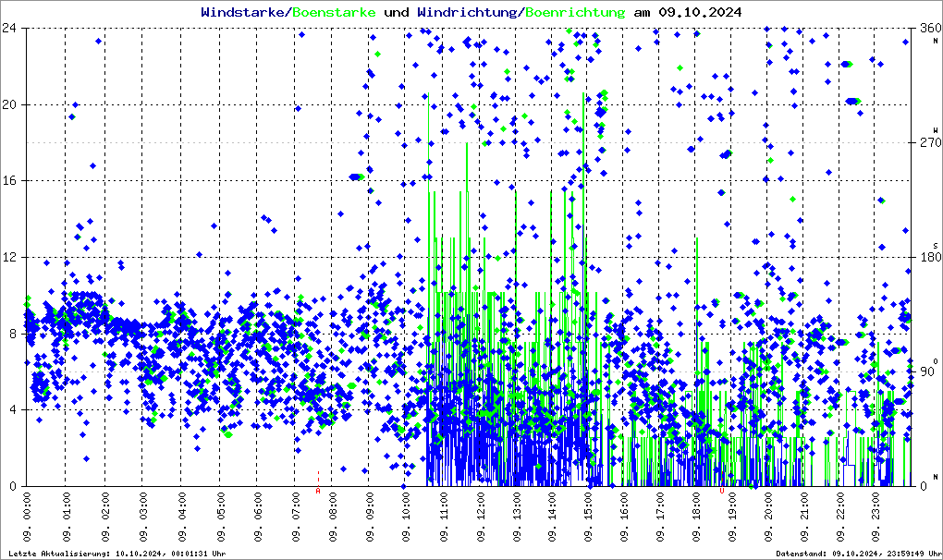Click the 270 direction label on right axis

[x=927, y=142]
